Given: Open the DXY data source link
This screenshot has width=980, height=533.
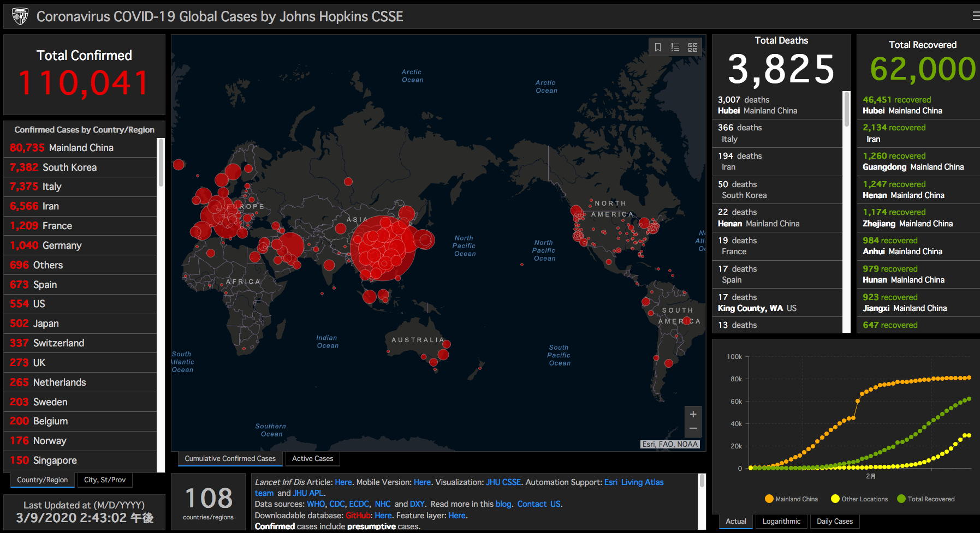Looking at the screenshot, I should 417,504.
